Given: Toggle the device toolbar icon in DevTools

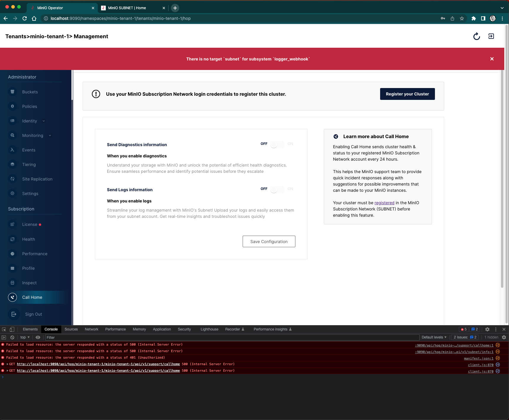Looking at the screenshot, I should point(12,329).
